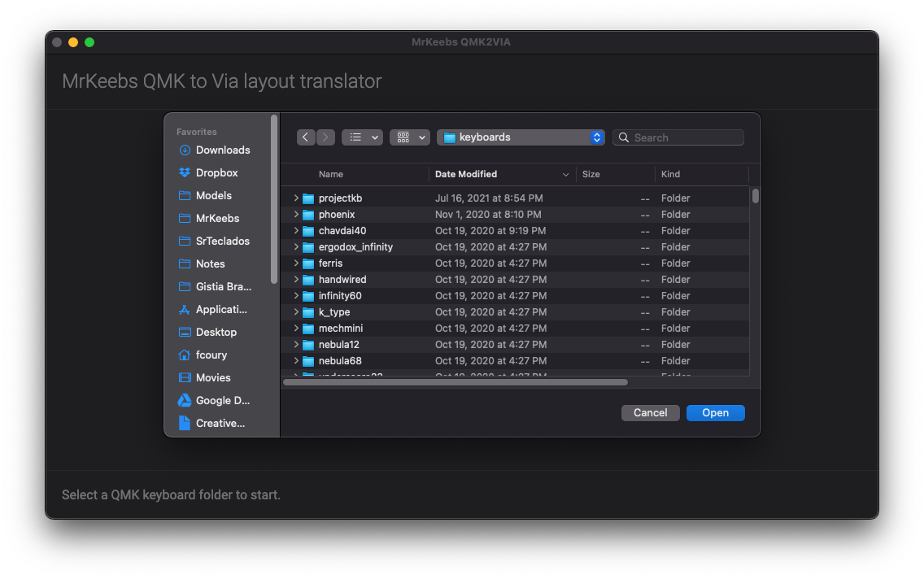Open the icon grouping options dropdown
924x579 pixels.
click(410, 137)
